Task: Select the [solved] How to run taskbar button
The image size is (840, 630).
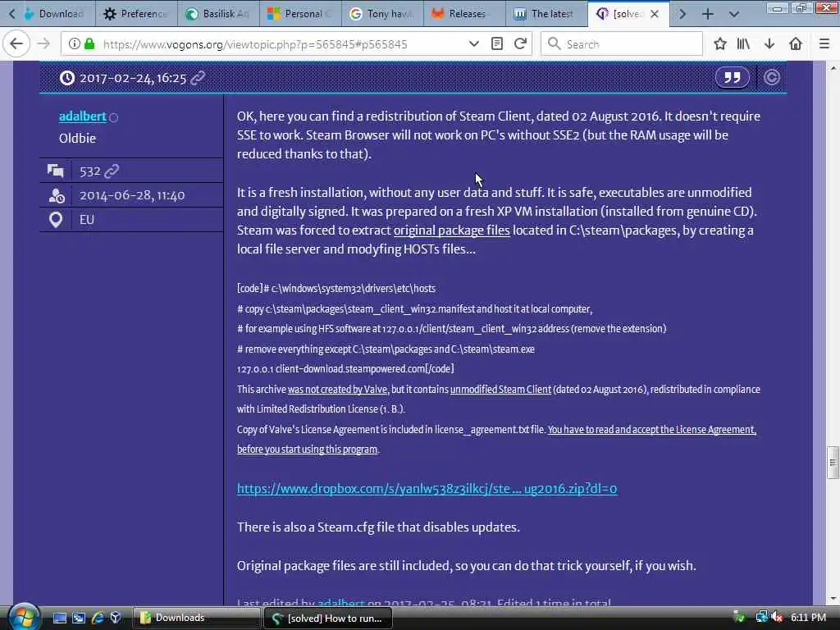Action: pyautogui.click(x=328, y=619)
